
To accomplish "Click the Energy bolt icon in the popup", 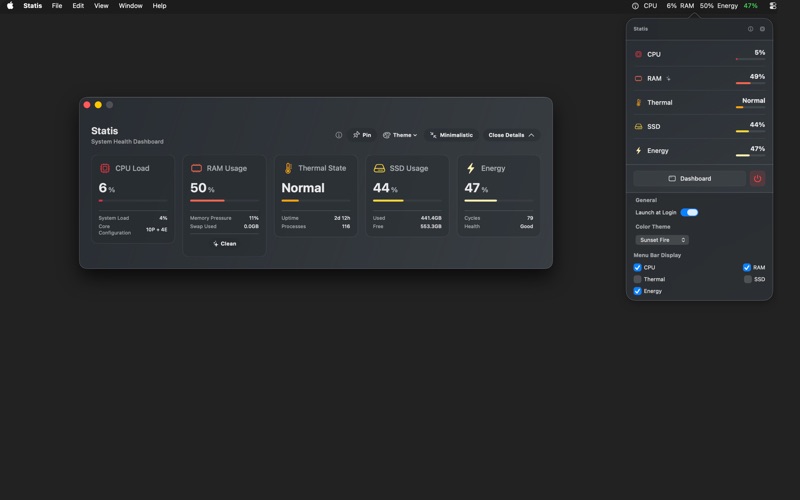I will click(x=638, y=151).
